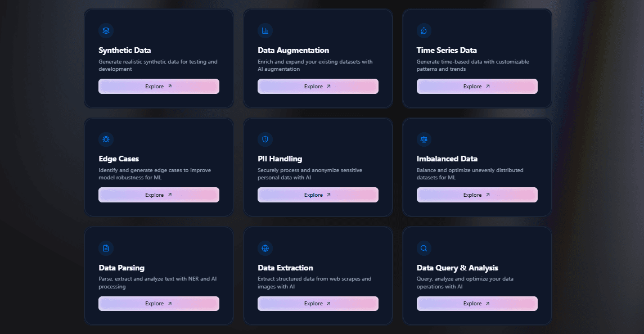Click the Data Augmentation chart icon
This screenshot has height=334, width=644.
265,30
